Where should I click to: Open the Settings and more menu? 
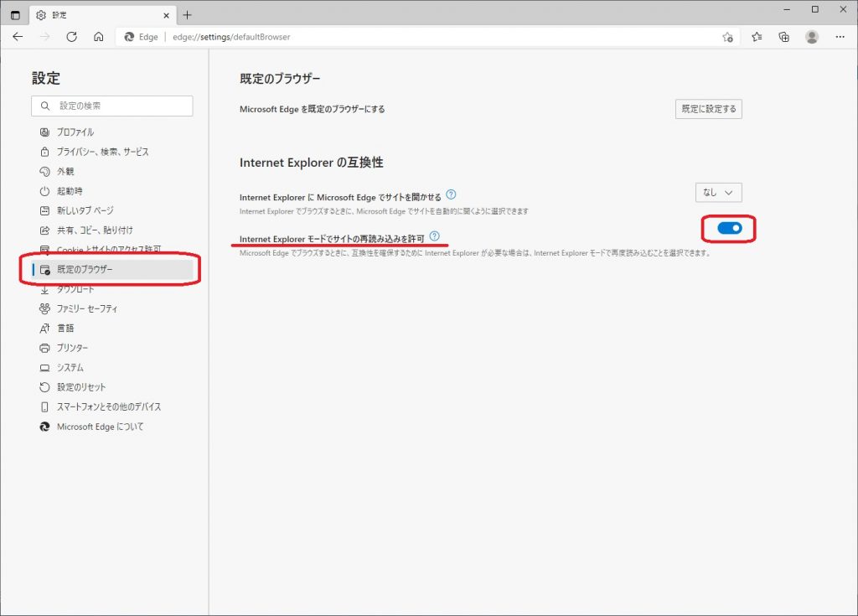[840, 37]
